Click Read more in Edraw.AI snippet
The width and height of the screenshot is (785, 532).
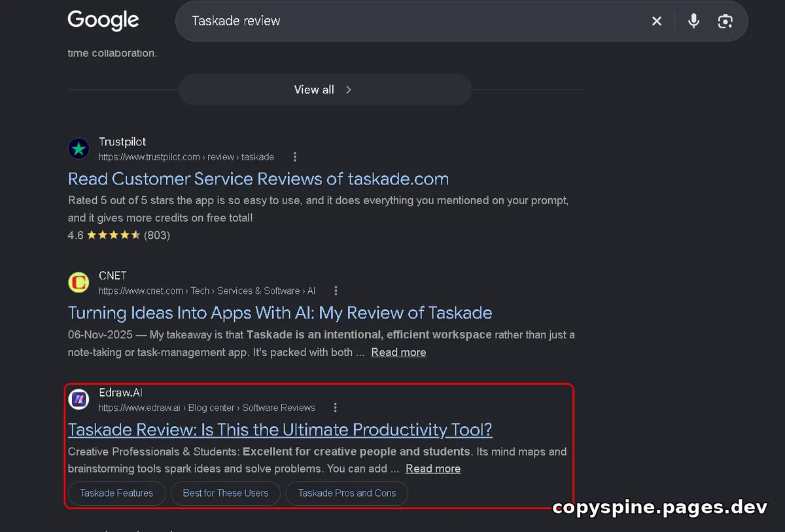[433, 469]
